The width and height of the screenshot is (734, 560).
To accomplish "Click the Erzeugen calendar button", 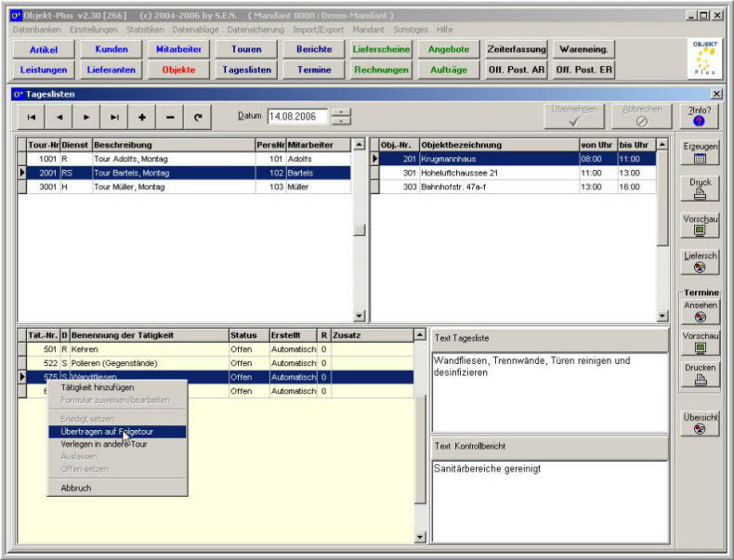I will 700,152.
